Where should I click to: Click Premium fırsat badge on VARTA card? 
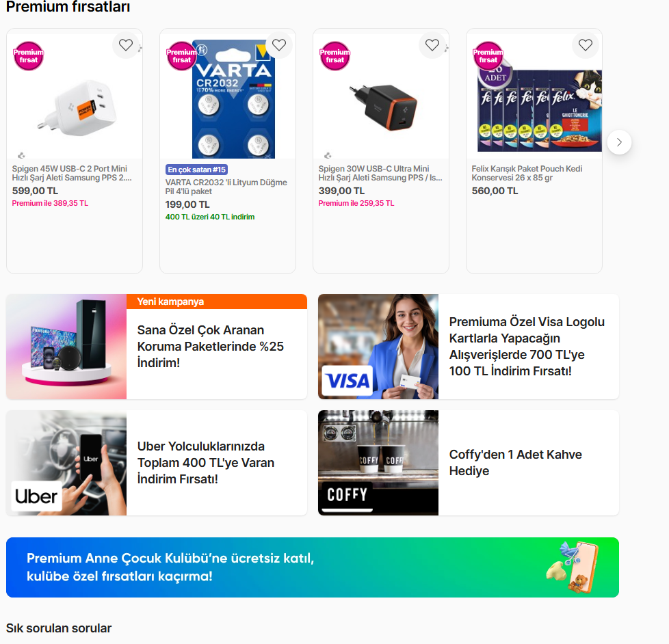click(182, 56)
